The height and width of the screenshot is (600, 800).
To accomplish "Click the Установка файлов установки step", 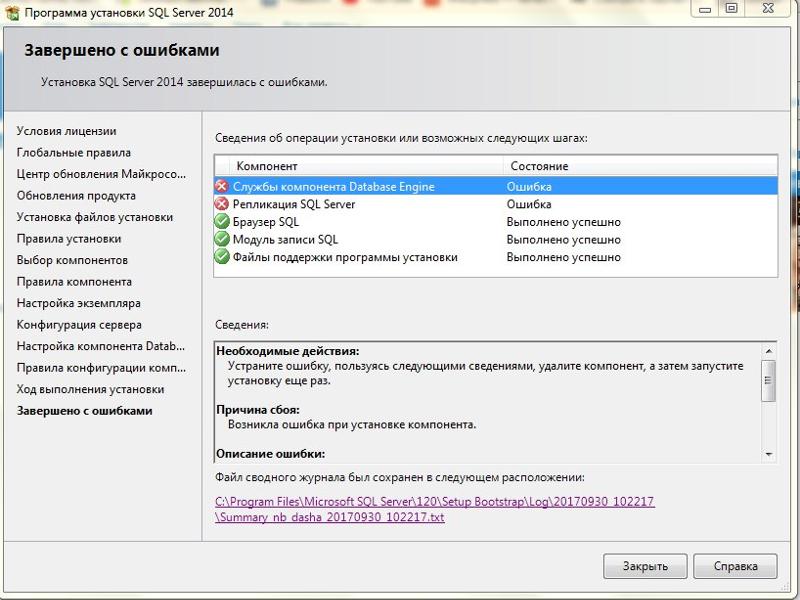I will (x=94, y=217).
